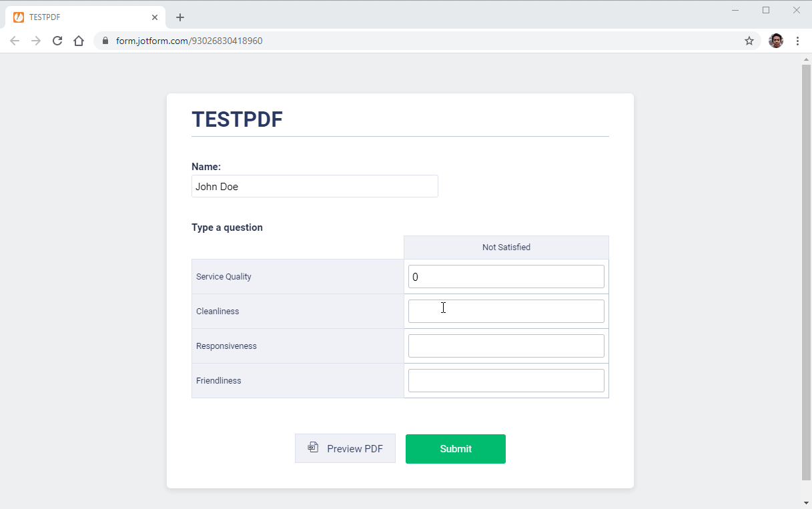
Task: View site info via padlock icon
Action: pos(105,41)
